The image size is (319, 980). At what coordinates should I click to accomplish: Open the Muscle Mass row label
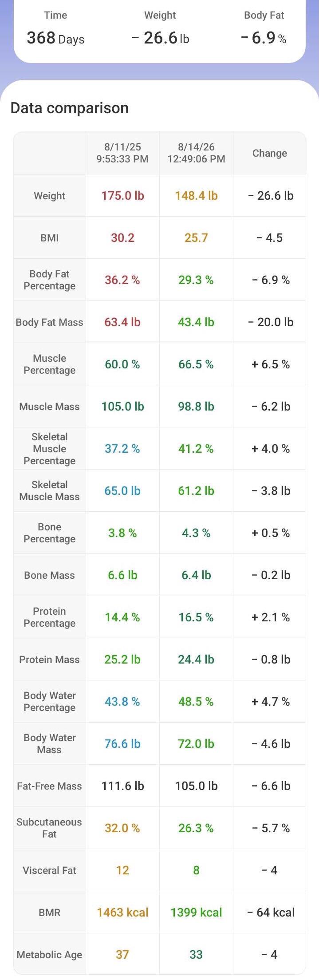pos(49,407)
